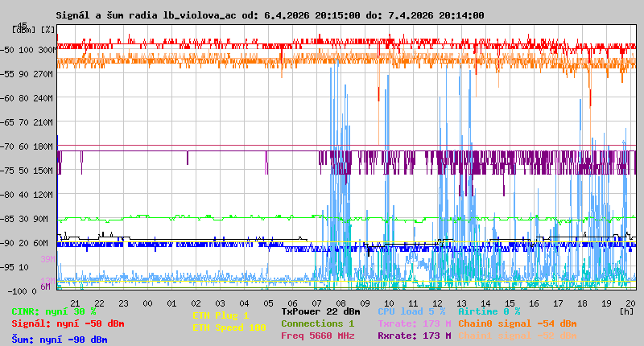Click the 'ETH Plug 1' legend label
The width and height of the screenshot is (644, 346).
coord(221,315)
